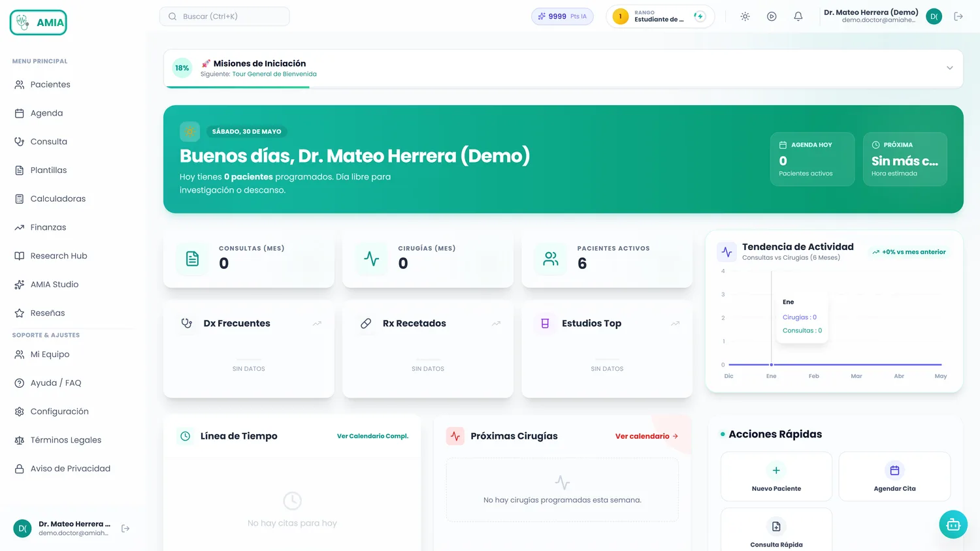Click the Dx Frecuentes stethoscope icon
Screen dimensions: 980x551
[187, 323]
